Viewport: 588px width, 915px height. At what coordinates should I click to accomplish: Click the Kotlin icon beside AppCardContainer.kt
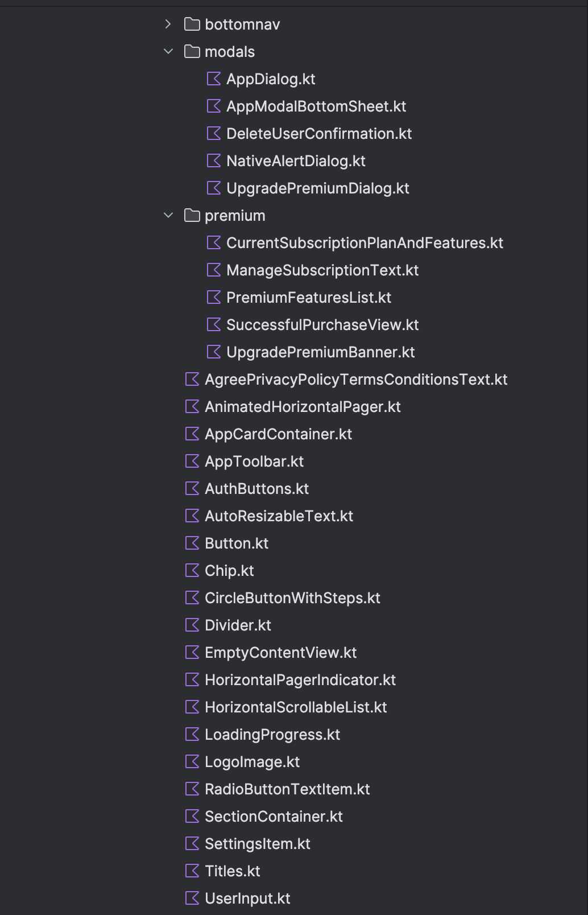click(x=192, y=434)
